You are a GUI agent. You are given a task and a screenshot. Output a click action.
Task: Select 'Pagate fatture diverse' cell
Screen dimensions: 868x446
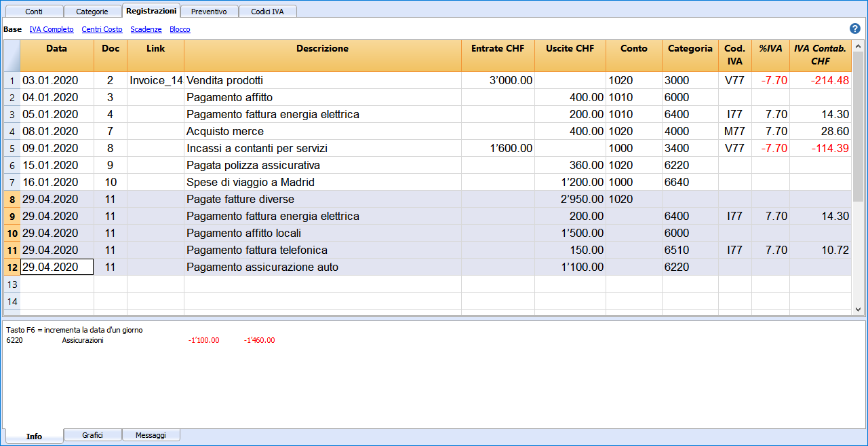pyautogui.click(x=322, y=199)
